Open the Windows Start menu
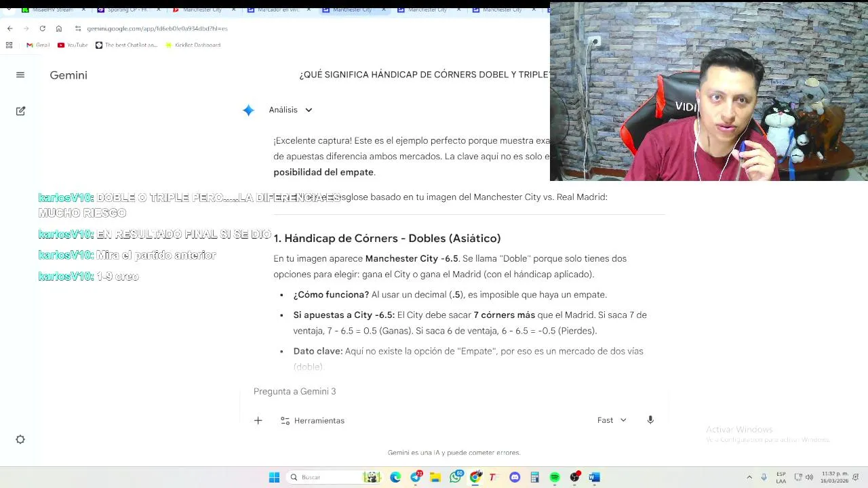This screenshot has width=868, height=488. pos(274,477)
